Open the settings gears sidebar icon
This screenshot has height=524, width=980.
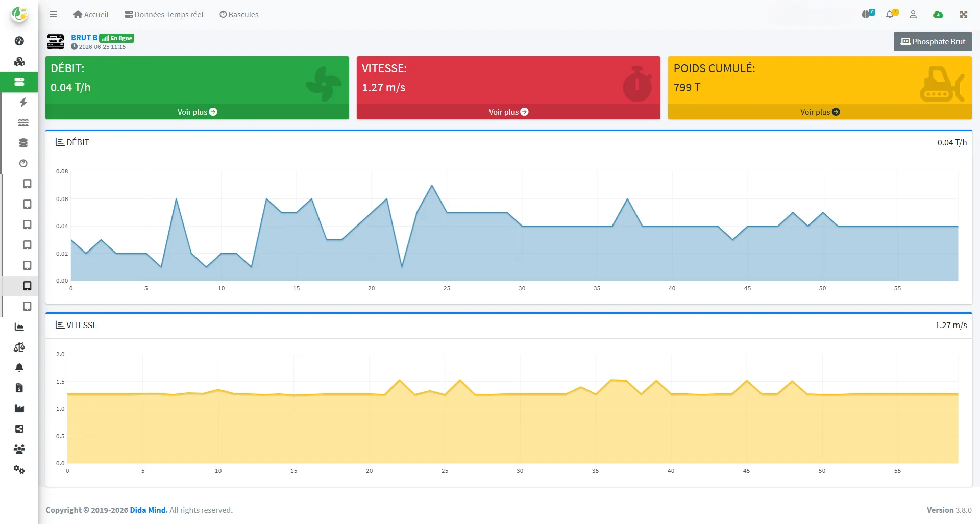[19, 469]
